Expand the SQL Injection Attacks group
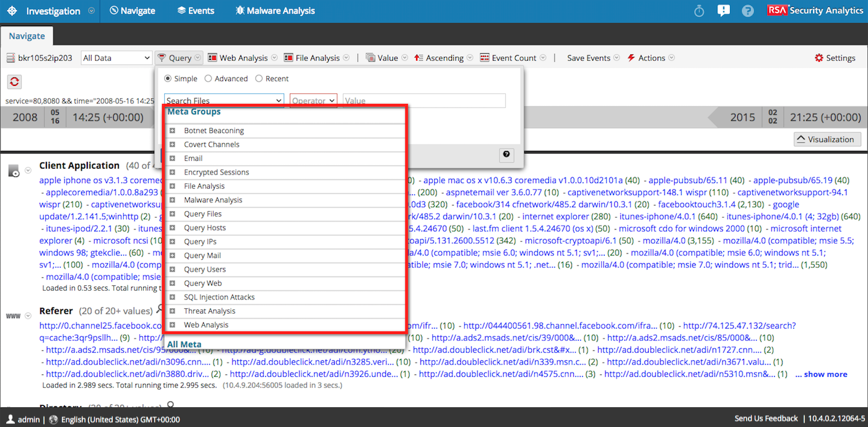The width and height of the screenshot is (868, 427). pos(172,297)
